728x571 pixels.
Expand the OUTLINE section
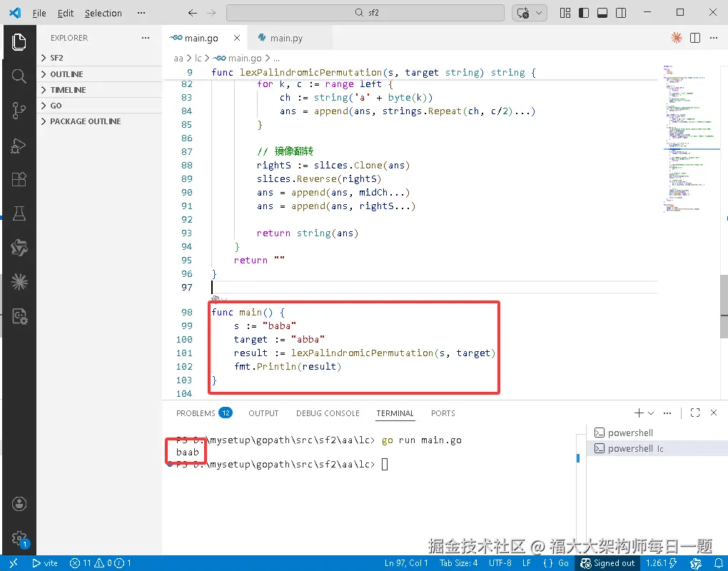point(99,74)
